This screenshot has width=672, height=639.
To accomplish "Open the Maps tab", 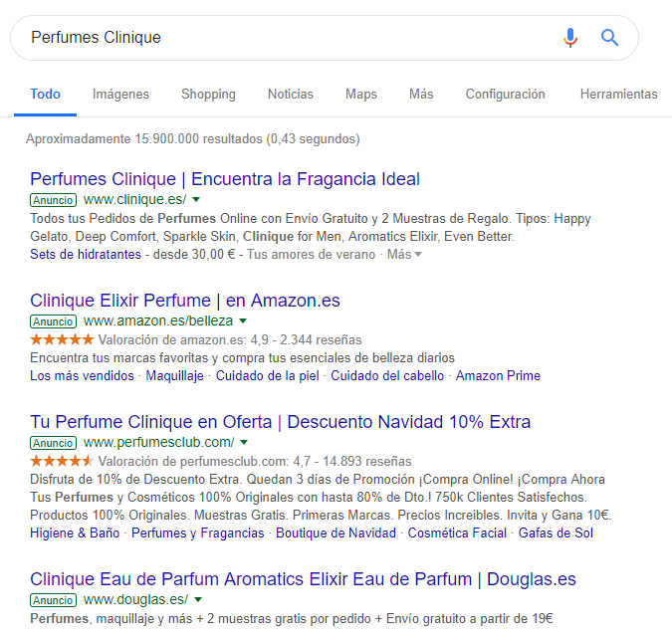I will pyautogui.click(x=361, y=94).
